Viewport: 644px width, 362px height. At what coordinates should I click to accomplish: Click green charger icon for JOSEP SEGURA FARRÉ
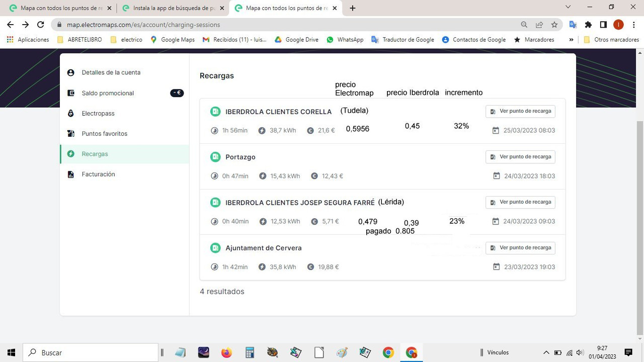(x=215, y=203)
